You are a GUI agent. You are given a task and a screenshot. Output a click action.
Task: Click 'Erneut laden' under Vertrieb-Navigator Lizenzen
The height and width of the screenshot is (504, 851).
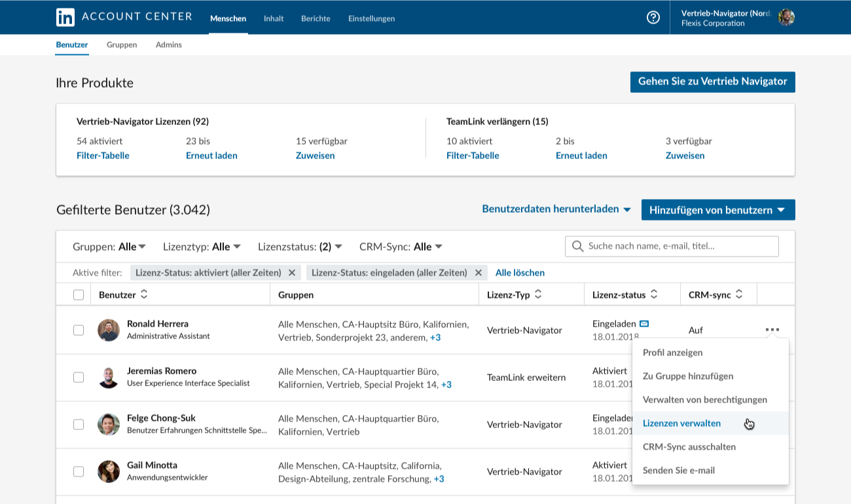(211, 156)
